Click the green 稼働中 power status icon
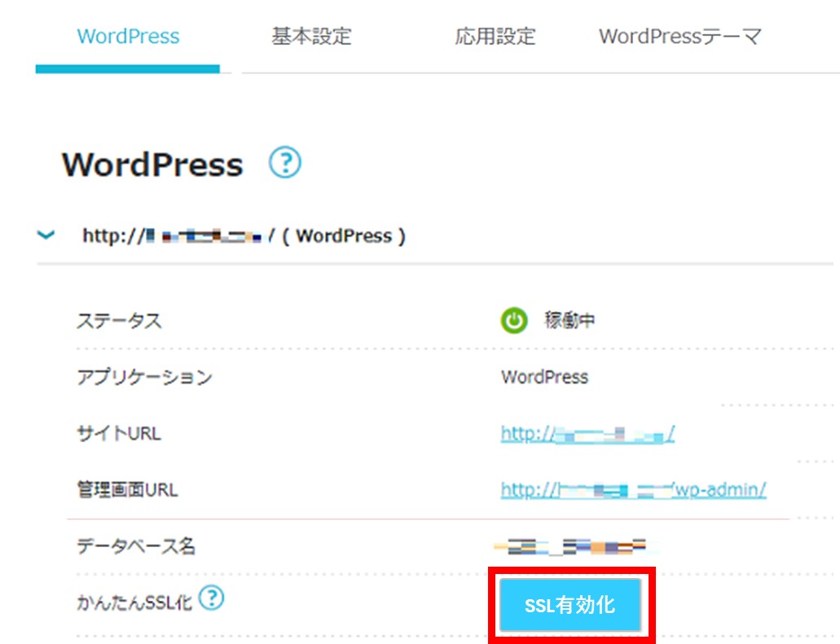 [x=514, y=320]
